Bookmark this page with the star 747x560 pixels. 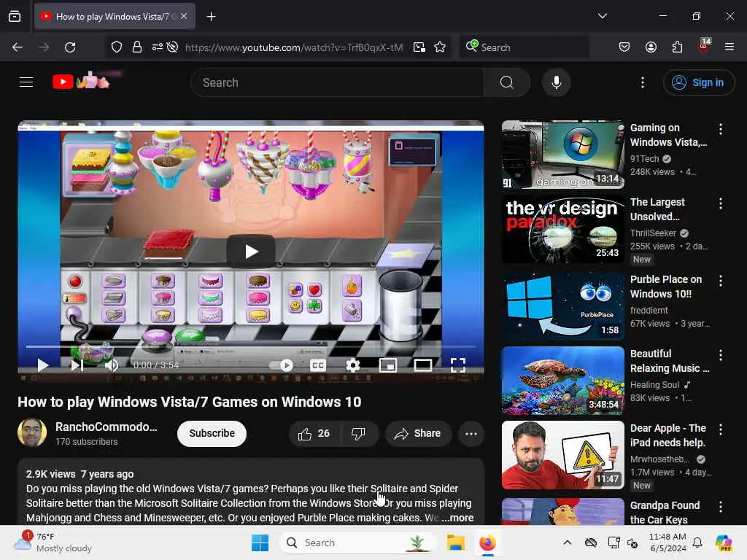pyautogui.click(x=440, y=47)
